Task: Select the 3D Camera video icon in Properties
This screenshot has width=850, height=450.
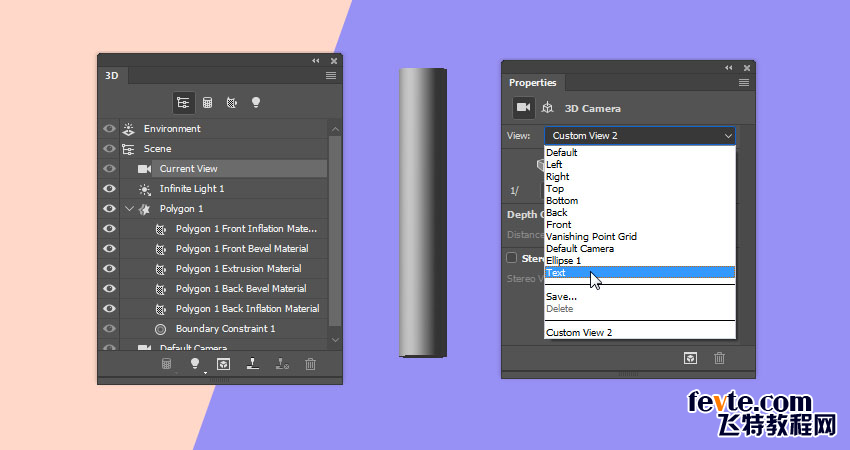Action: pyautogui.click(x=524, y=107)
